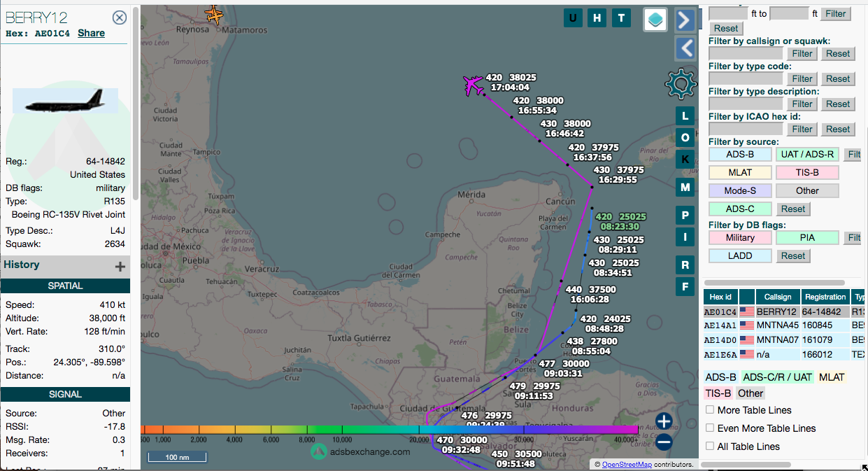The image size is (868, 471).
Task: Reset the DB flags filter
Action: point(793,255)
